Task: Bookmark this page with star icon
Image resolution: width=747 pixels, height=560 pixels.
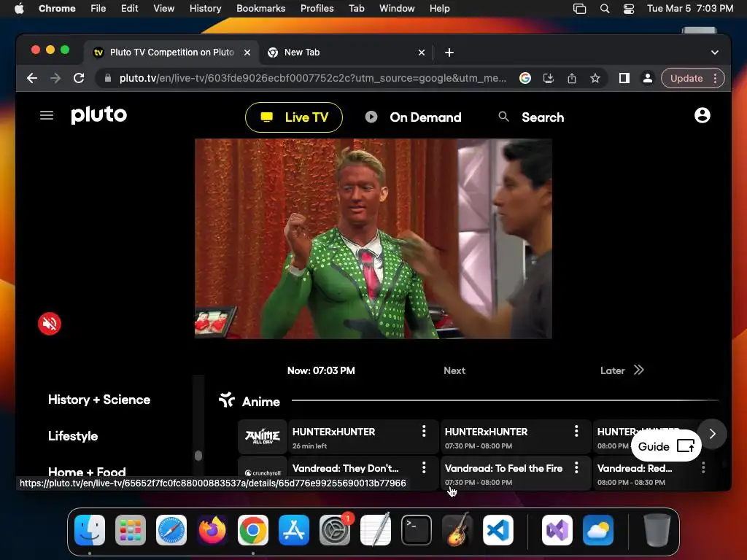Action: click(595, 78)
